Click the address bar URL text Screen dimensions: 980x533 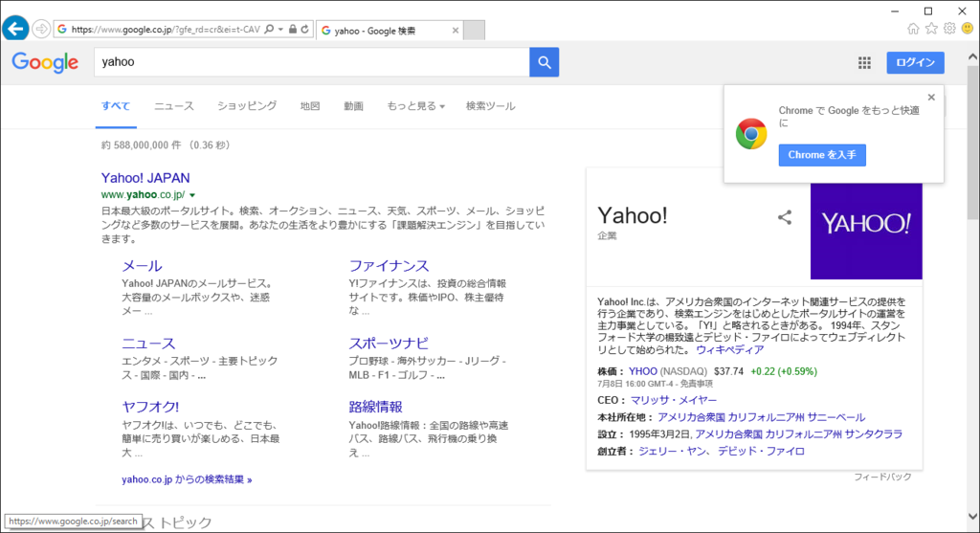tap(166, 30)
